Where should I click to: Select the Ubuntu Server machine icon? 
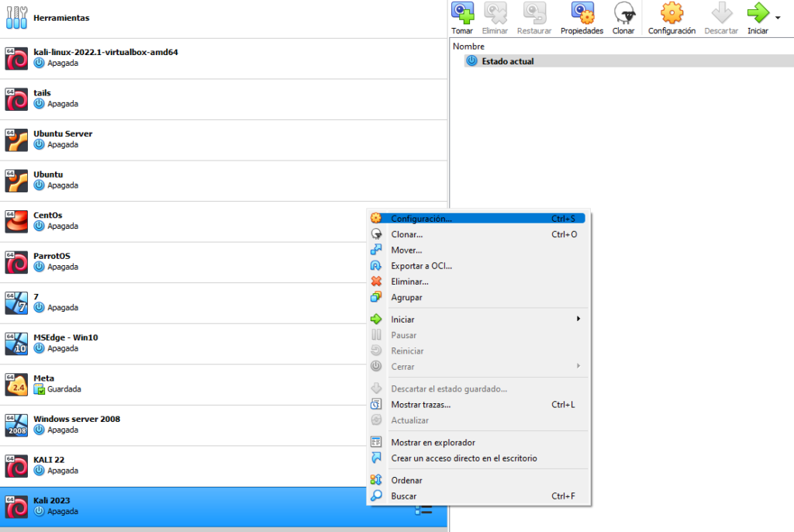[x=16, y=140]
